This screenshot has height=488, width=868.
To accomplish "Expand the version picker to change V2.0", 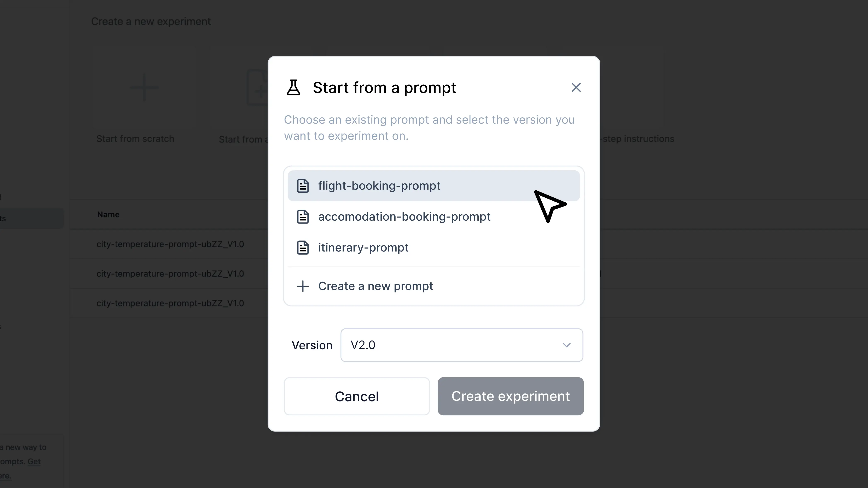I will click(x=462, y=345).
